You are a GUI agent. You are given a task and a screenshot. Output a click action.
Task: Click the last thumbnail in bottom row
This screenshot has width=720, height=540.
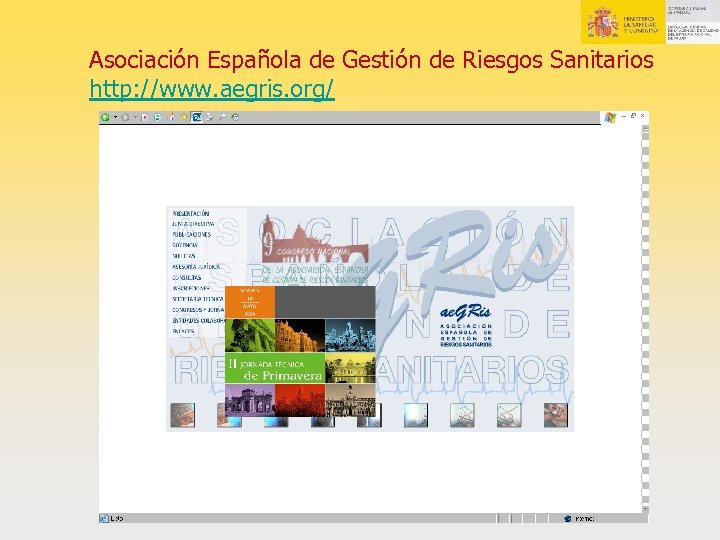point(556,415)
